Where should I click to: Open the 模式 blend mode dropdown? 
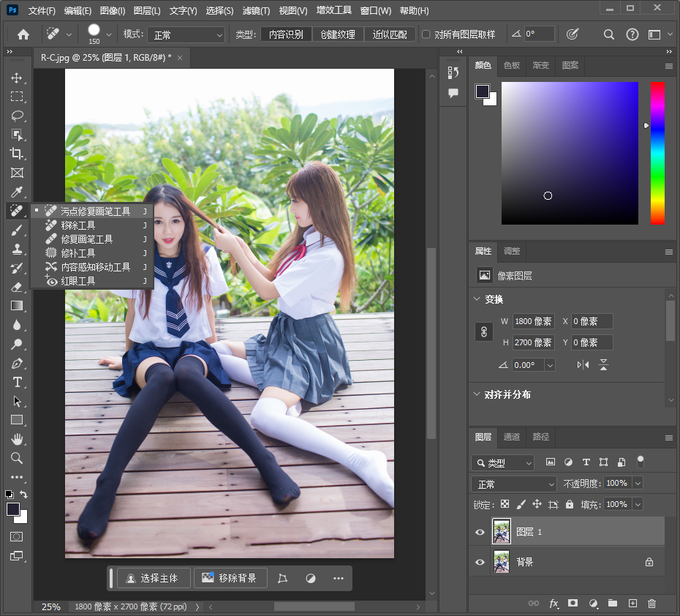tap(186, 34)
